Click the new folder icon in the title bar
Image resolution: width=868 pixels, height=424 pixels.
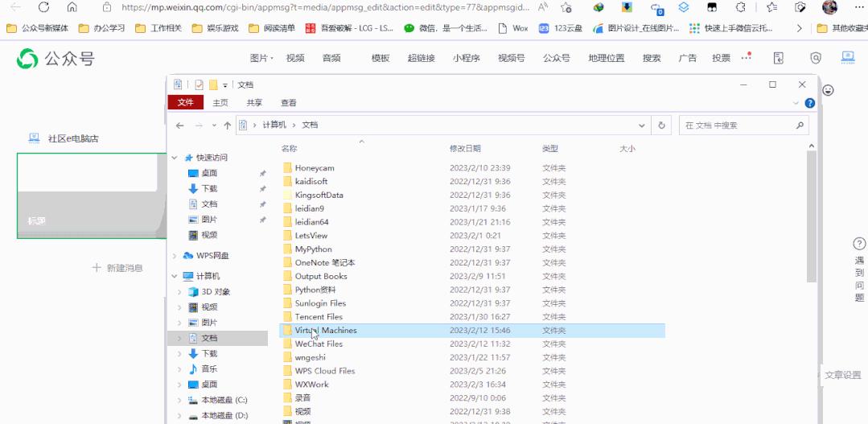pyautogui.click(x=213, y=84)
